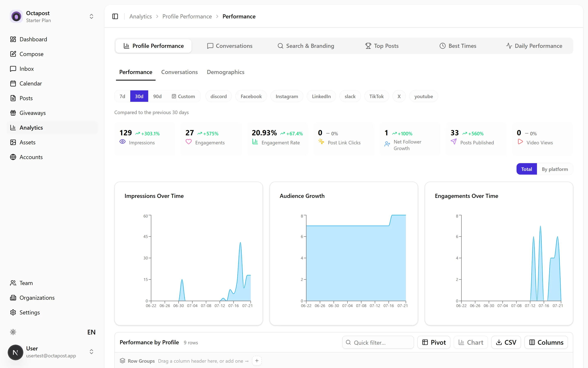Image resolution: width=588 pixels, height=368 pixels.
Task: Open the Team page
Action: (52, 283)
